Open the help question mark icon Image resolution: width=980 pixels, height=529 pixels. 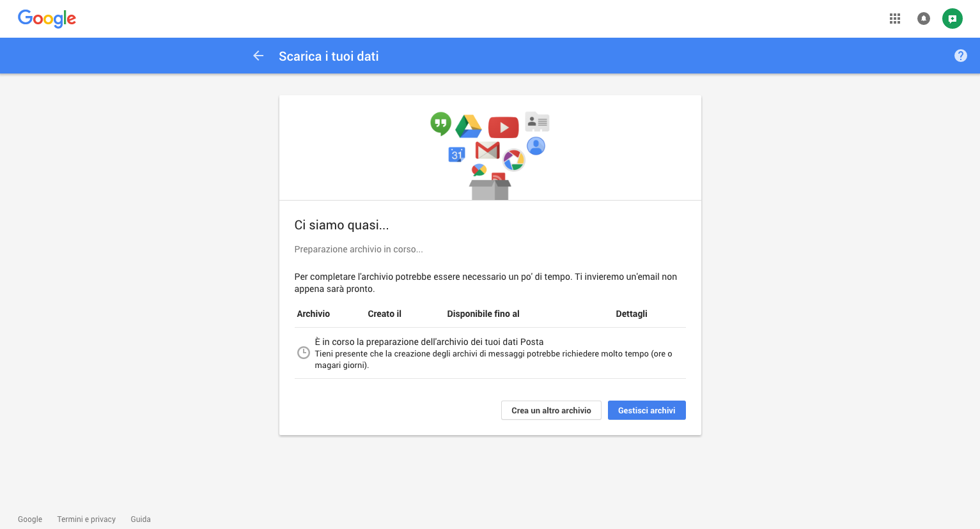click(x=961, y=56)
